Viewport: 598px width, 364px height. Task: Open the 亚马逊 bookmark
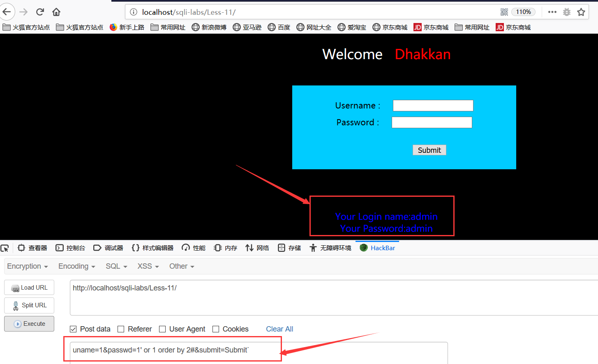pyautogui.click(x=247, y=27)
